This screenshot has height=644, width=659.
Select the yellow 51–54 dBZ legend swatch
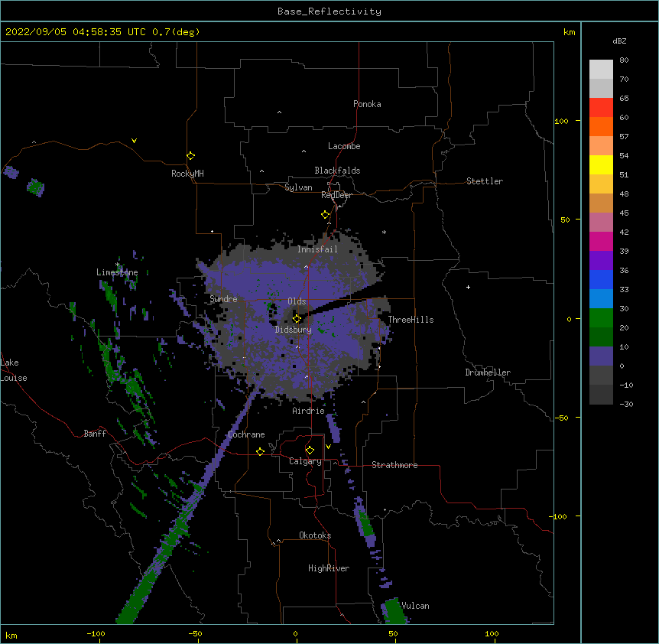click(601, 164)
